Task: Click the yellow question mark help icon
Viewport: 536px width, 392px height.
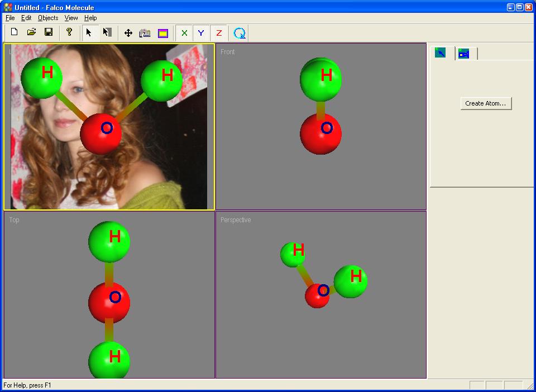Action: [x=69, y=32]
